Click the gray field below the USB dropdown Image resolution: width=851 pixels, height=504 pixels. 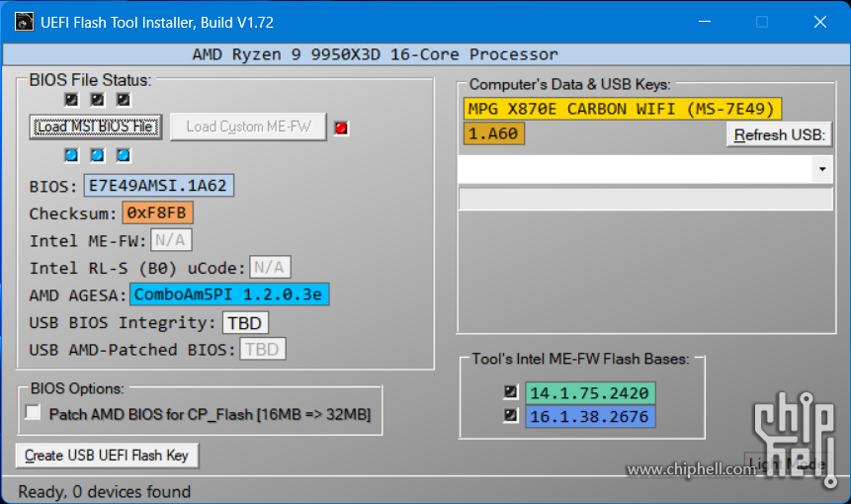(645, 199)
